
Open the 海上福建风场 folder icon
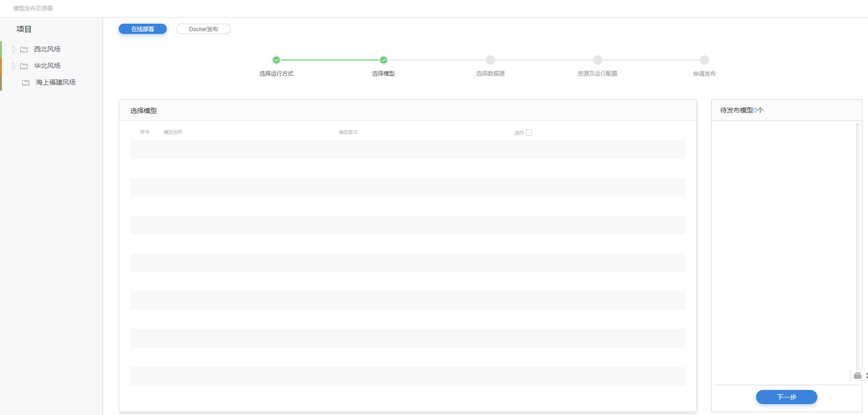tap(26, 82)
